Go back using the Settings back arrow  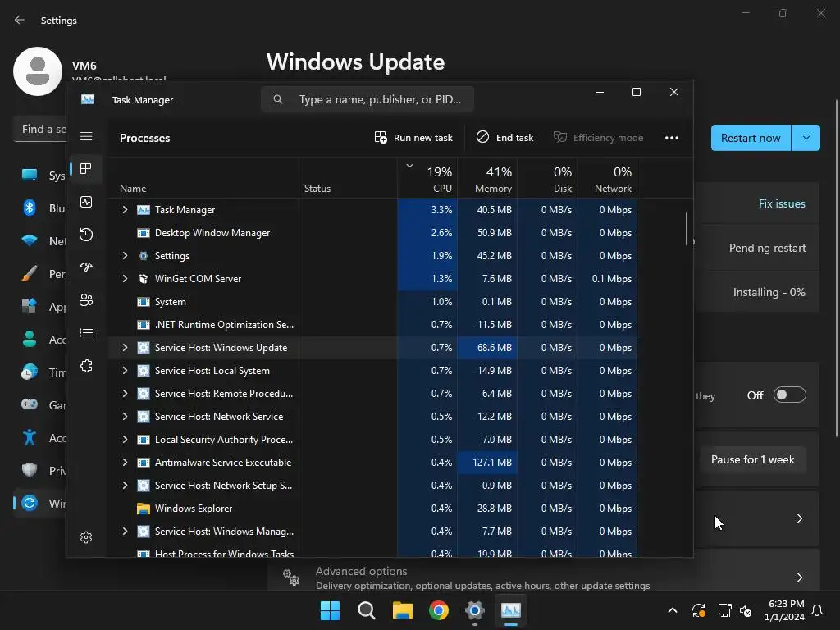[20, 20]
